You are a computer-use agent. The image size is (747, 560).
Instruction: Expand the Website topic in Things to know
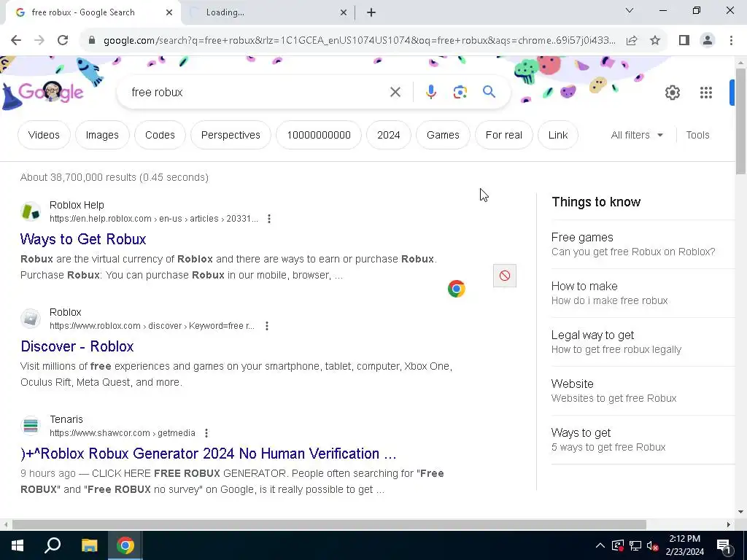(x=643, y=391)
